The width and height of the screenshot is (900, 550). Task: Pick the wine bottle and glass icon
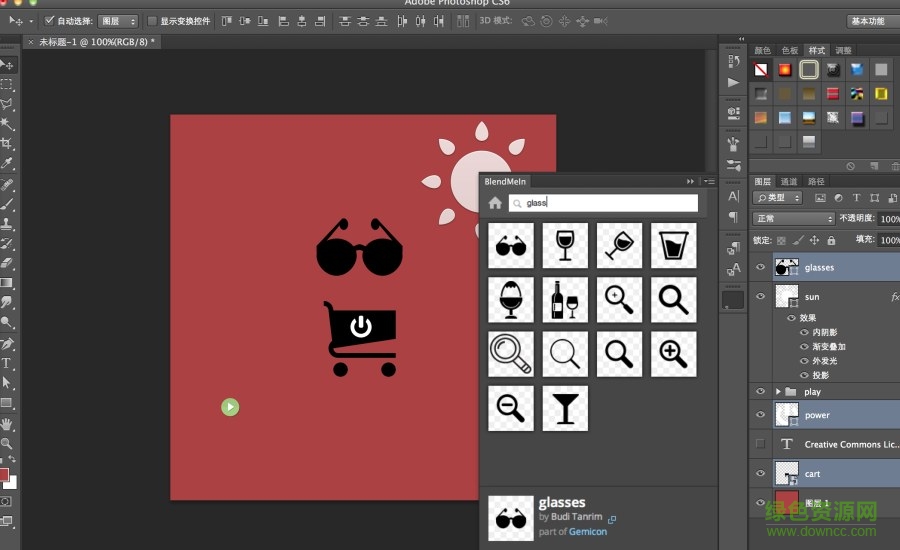pos(565,299)
